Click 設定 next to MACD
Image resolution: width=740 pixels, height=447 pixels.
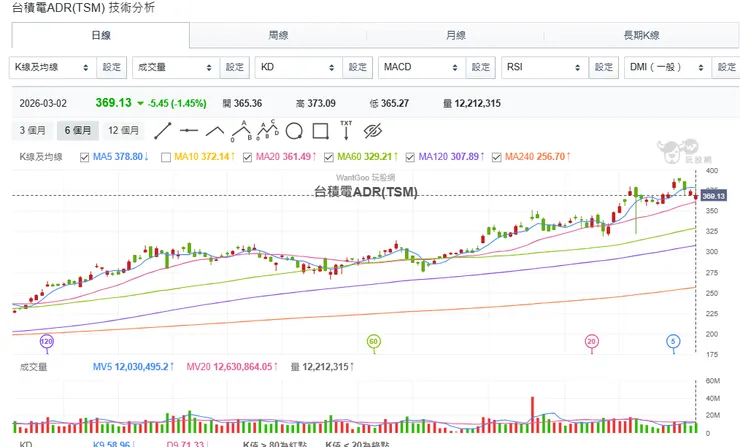click(x=481, y=67)
